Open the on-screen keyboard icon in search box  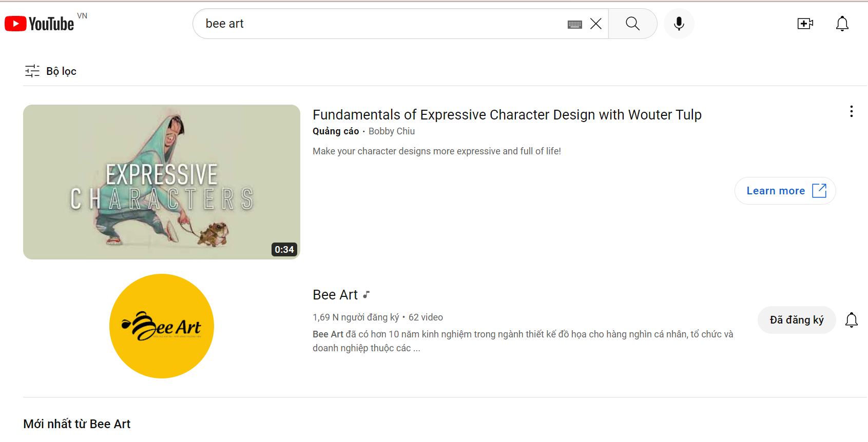575,24
